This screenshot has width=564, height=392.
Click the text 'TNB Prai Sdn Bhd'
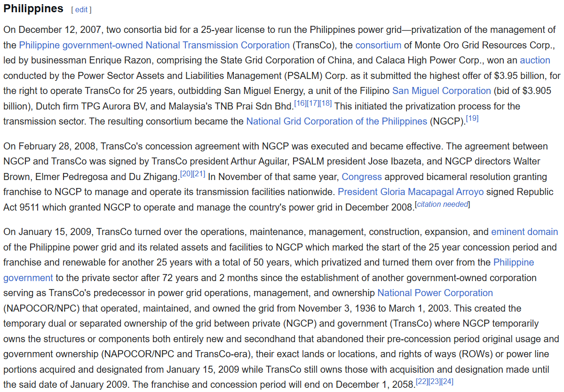click(253, 106)
